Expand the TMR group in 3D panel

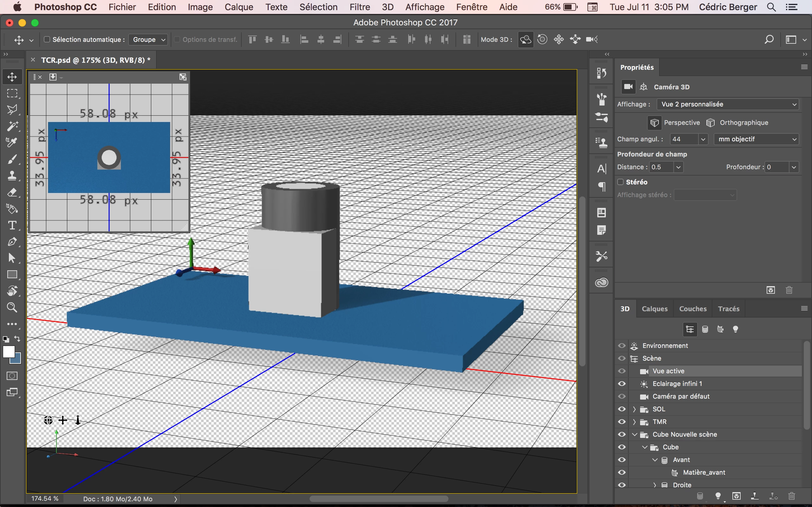pos(634,422)
